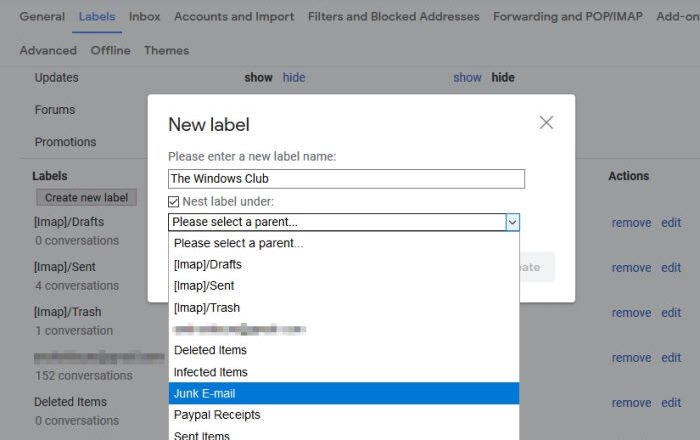Switch to the Inbox tab
The image size is (700, 440).
[x=144, y=17]
